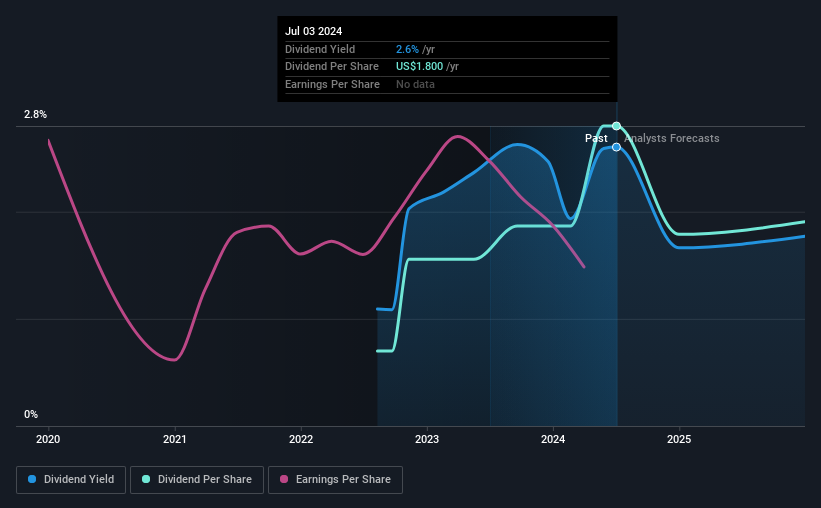Click the 'Dividend Yield' tooltip row label
This screenshot has height=508, width=821.
click(x=320, y=49)
